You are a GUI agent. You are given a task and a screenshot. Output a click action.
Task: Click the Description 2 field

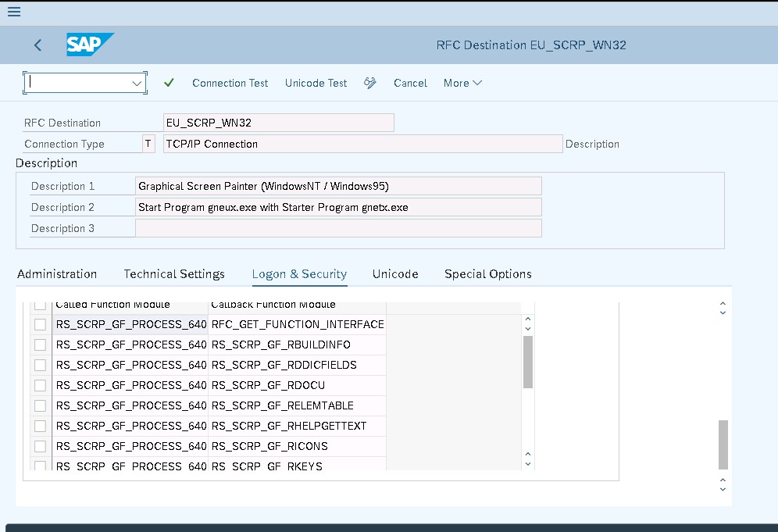(x=338, y=208)
